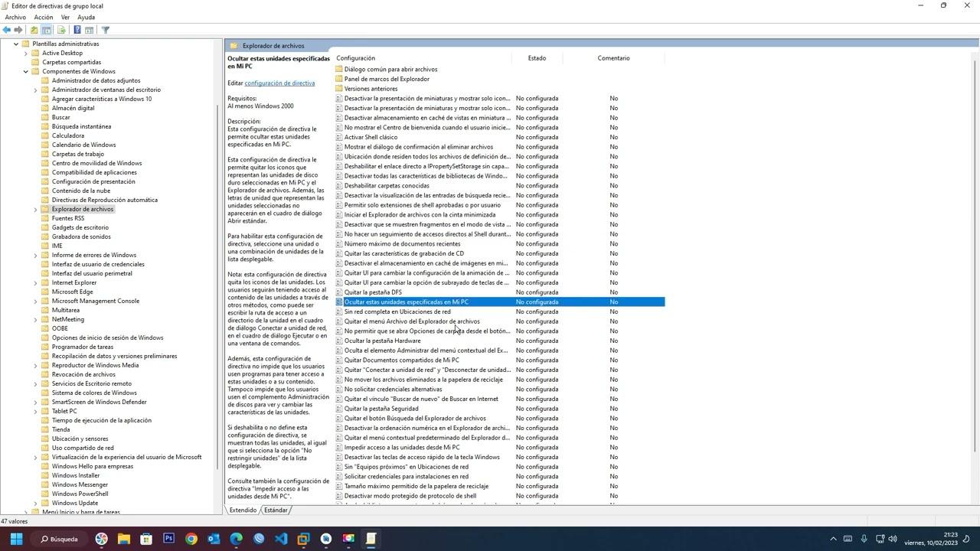This screenshot has height=551, width=980.
Task: Open Microsoft Edge from the taskbar
Action: point(236,539)
